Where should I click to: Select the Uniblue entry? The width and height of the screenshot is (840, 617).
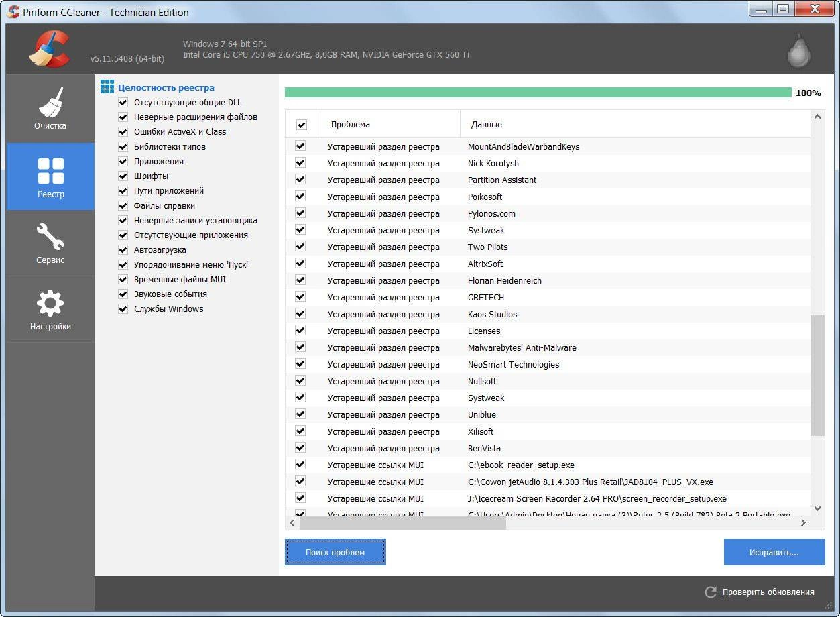pyautogui.click(x=481, y=414)
